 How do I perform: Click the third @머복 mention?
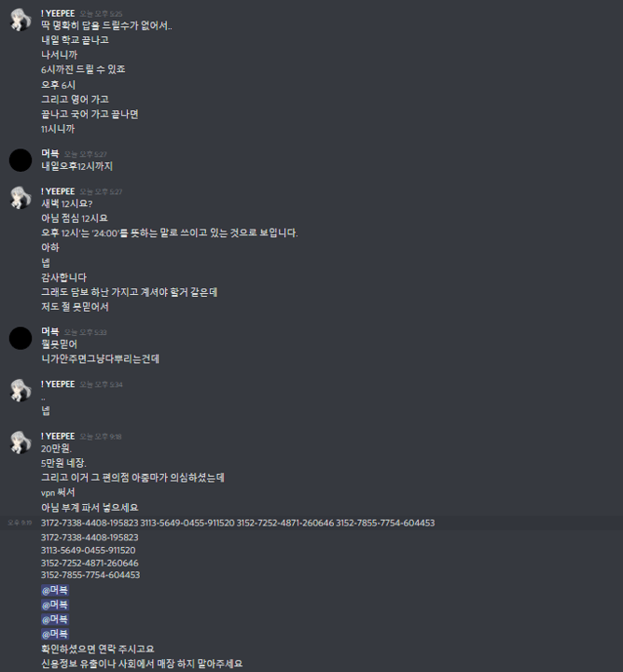55,620
